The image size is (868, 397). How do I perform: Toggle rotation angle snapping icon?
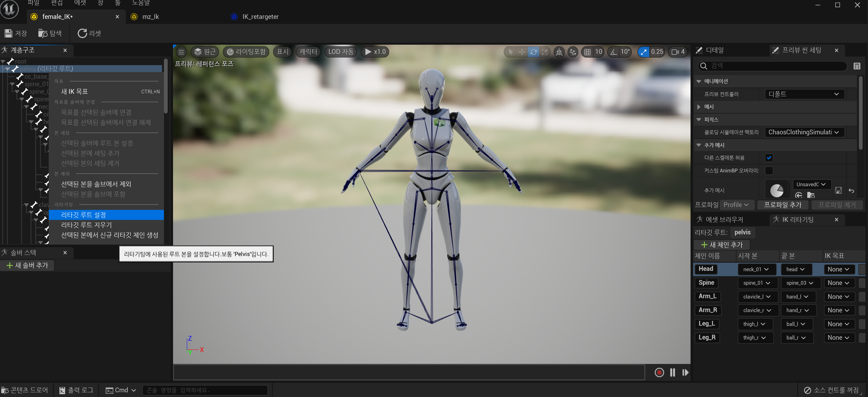pos(613,52)
